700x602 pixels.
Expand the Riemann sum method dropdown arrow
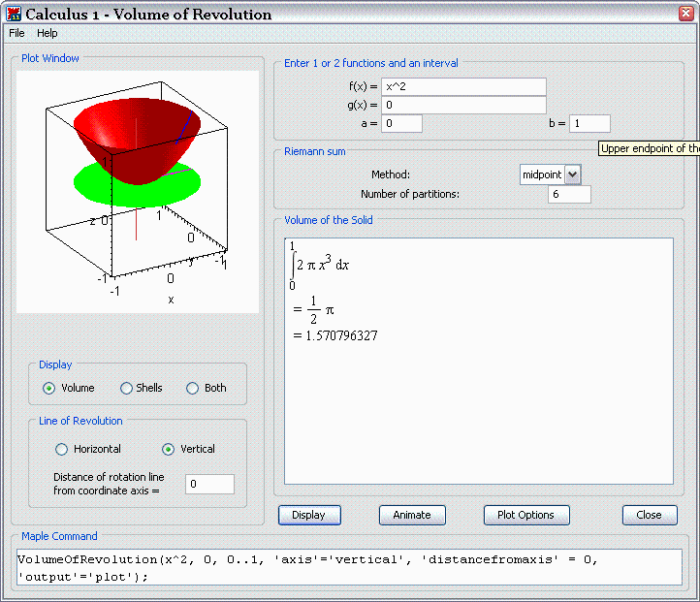coord(572,174)
